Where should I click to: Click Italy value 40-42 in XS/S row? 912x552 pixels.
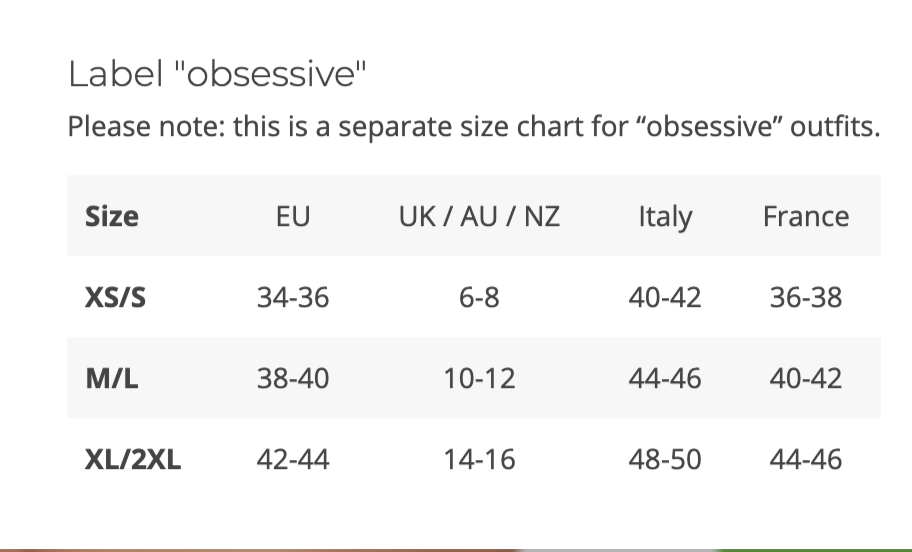click(665, 297)
